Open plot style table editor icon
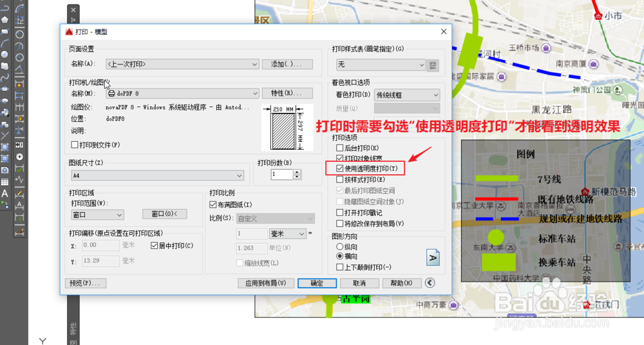Image resolution: width=644 pixels, height=345 pixels. pyautogui.click(x=433, y=65)
